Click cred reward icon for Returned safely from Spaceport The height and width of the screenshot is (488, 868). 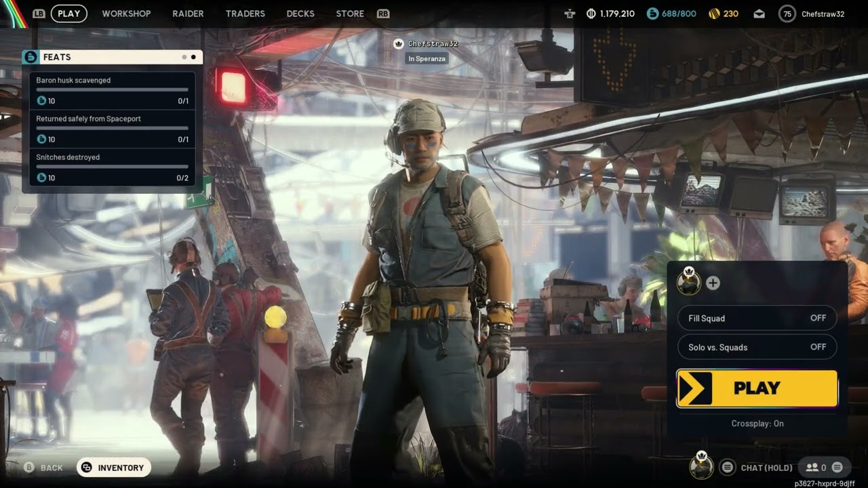coord(41,140)
